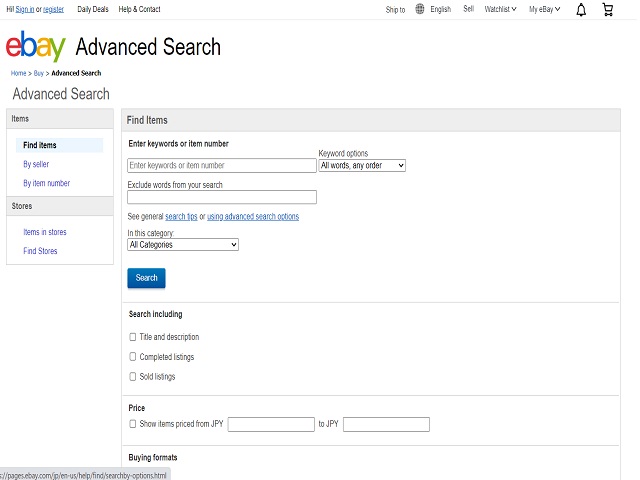Click the blue Search button

point(146,278)
